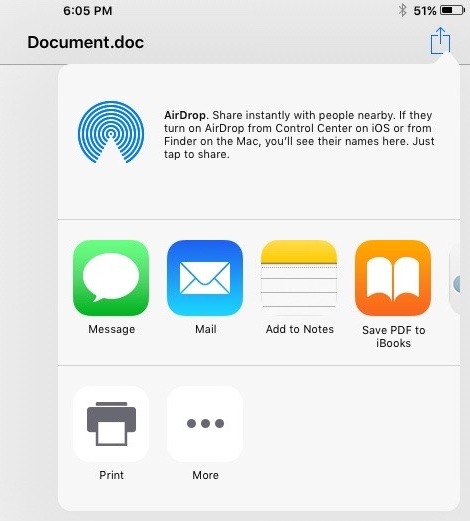Screen dimensions: 470x521
Task: Tap the AirDrop concentric rings icon
Action: (x=111, y=132)
